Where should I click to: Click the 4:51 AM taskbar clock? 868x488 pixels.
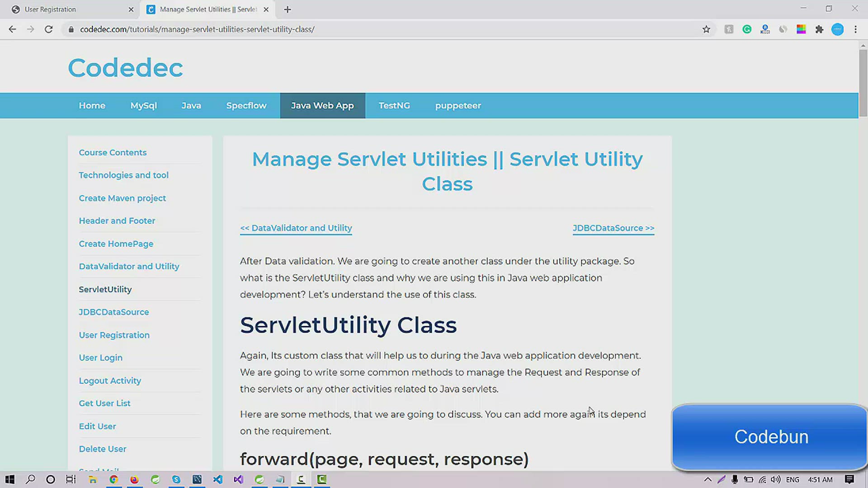820,479
